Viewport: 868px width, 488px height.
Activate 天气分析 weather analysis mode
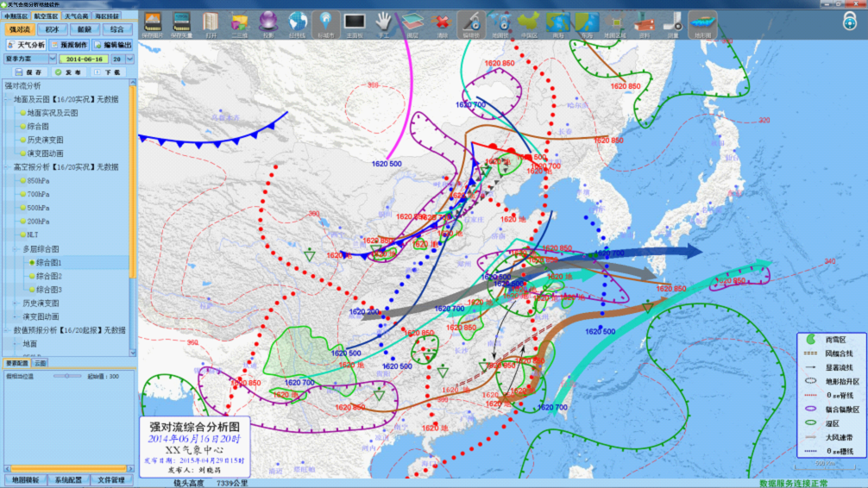tap(26, 45)
